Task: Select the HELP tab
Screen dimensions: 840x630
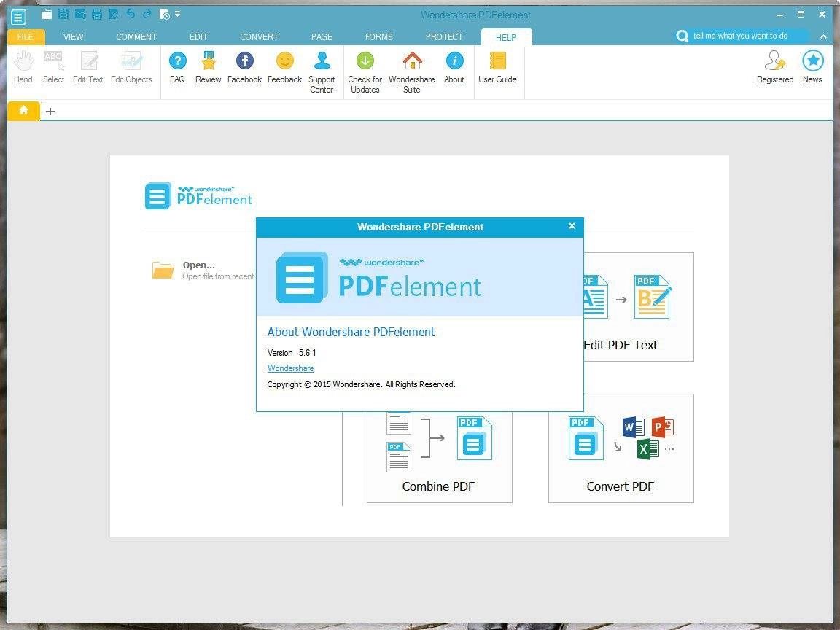Action: click(506, 37)
